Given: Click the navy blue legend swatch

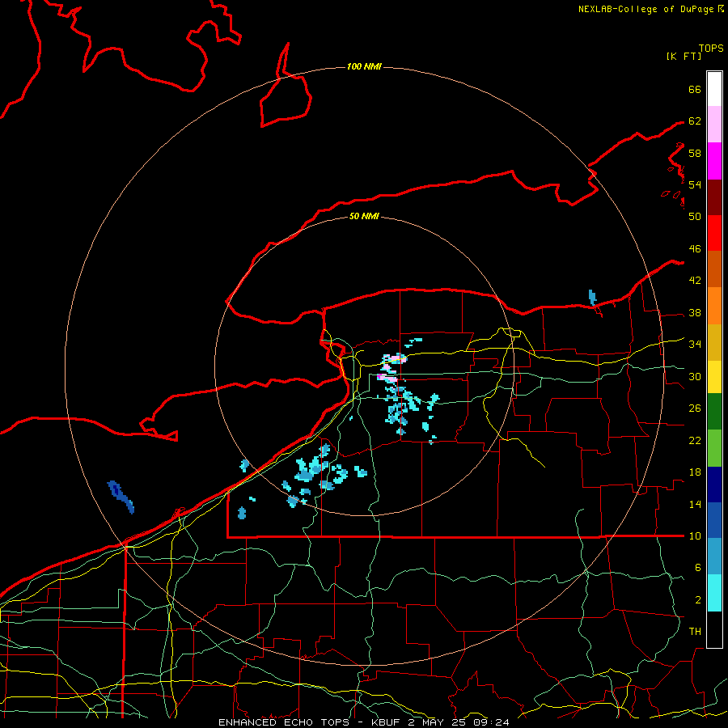Looking at the screenshot, I should (x=714, y=485).
